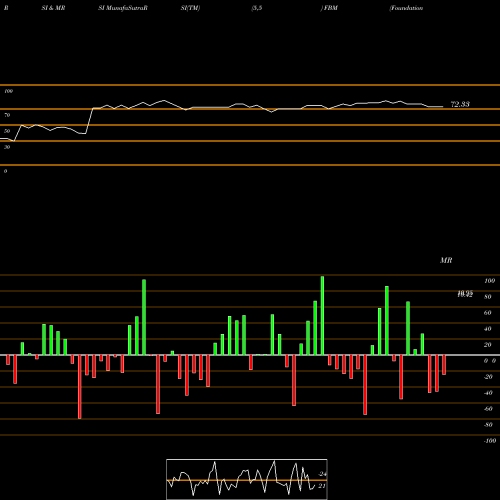Click the -40 label on the MR axis

(x=488, y=393)
